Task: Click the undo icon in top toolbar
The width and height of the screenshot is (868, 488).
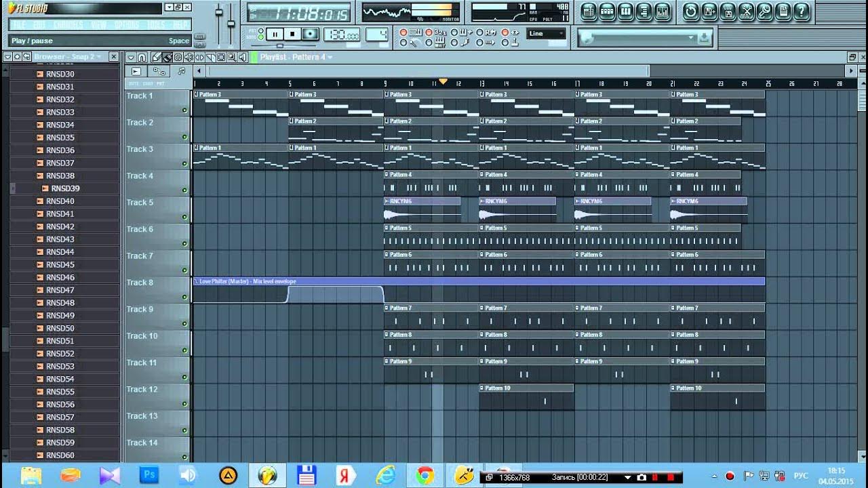Action: pyautogui.click(x=691, y=12)
